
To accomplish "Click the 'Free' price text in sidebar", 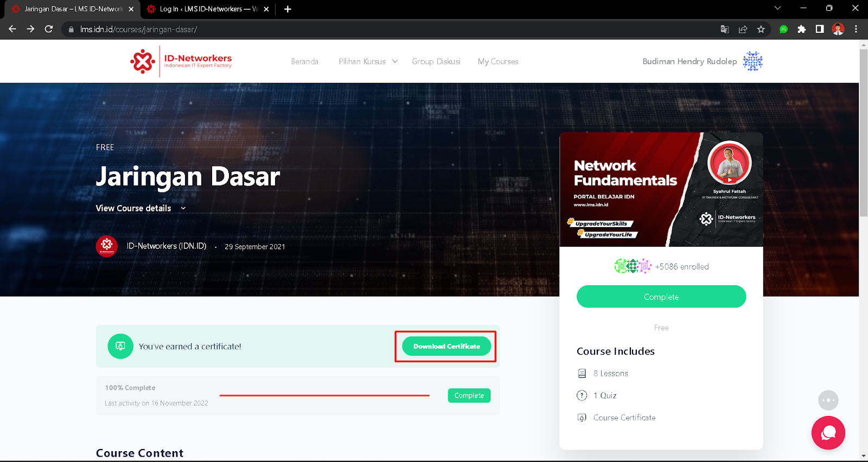I will pos(661,328).
